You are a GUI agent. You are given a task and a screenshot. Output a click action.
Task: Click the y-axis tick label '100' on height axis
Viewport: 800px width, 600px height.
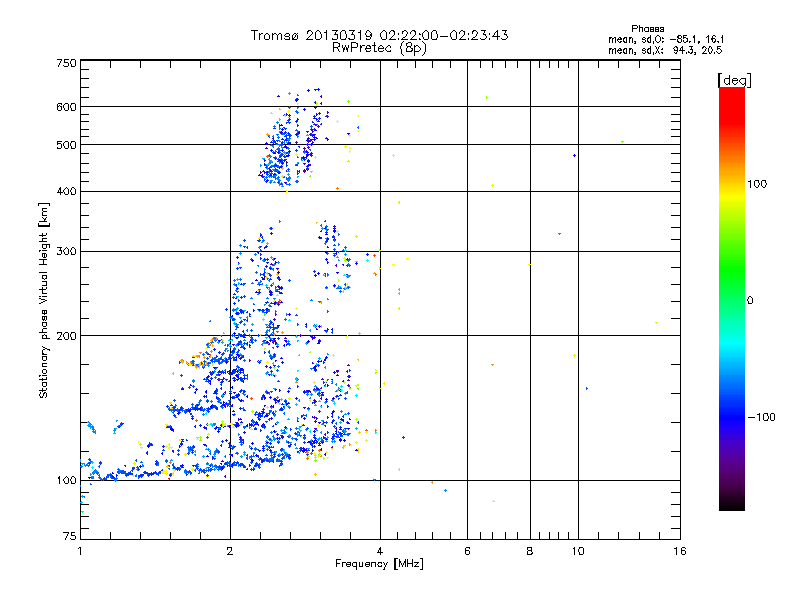66,480
